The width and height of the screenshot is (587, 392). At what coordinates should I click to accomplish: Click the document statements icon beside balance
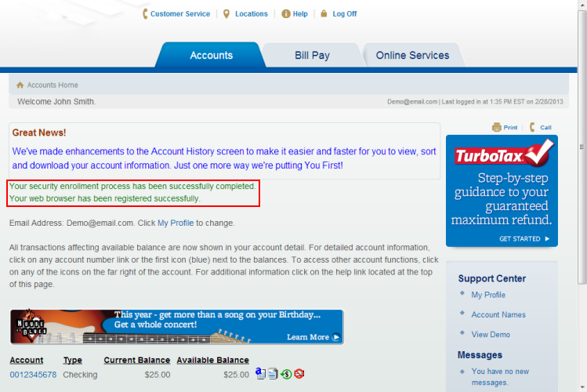(272, 374)
